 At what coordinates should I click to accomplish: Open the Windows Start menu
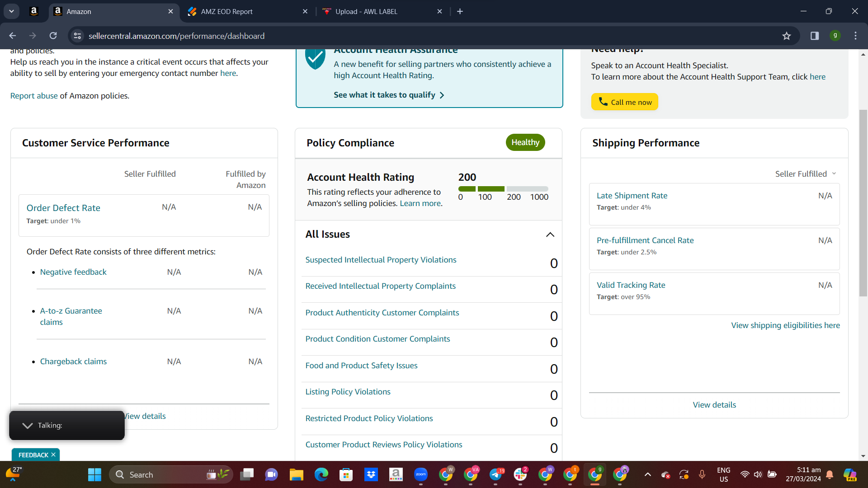point(94,474)
